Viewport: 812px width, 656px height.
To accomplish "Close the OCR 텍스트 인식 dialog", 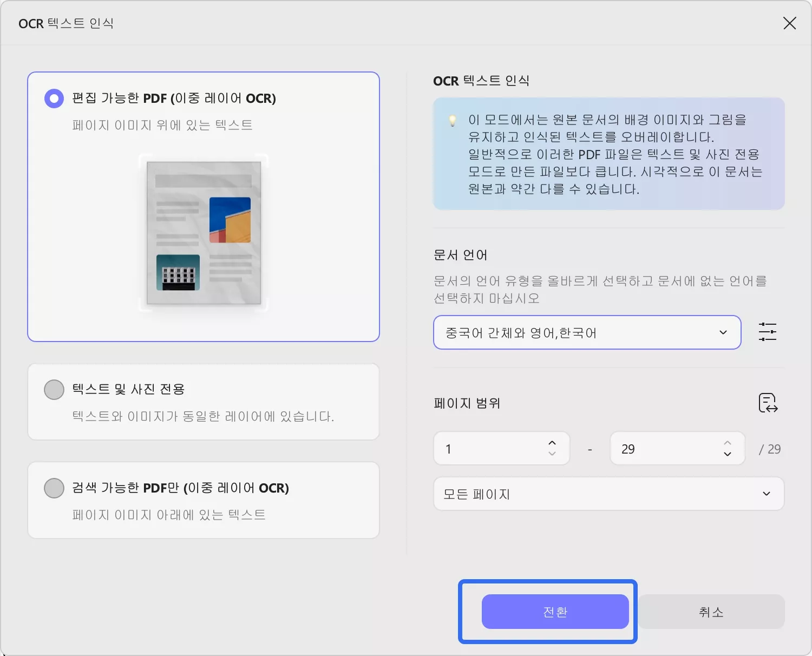I will 789,23.
